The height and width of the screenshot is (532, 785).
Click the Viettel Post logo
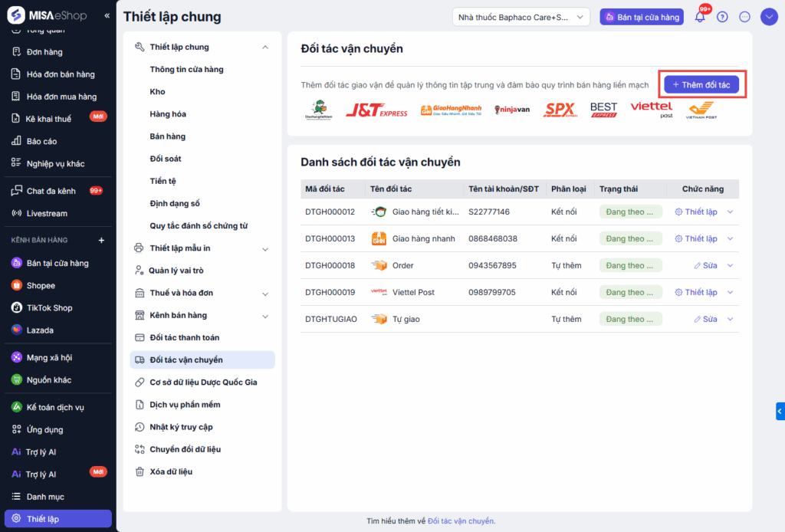pos(652,110)
